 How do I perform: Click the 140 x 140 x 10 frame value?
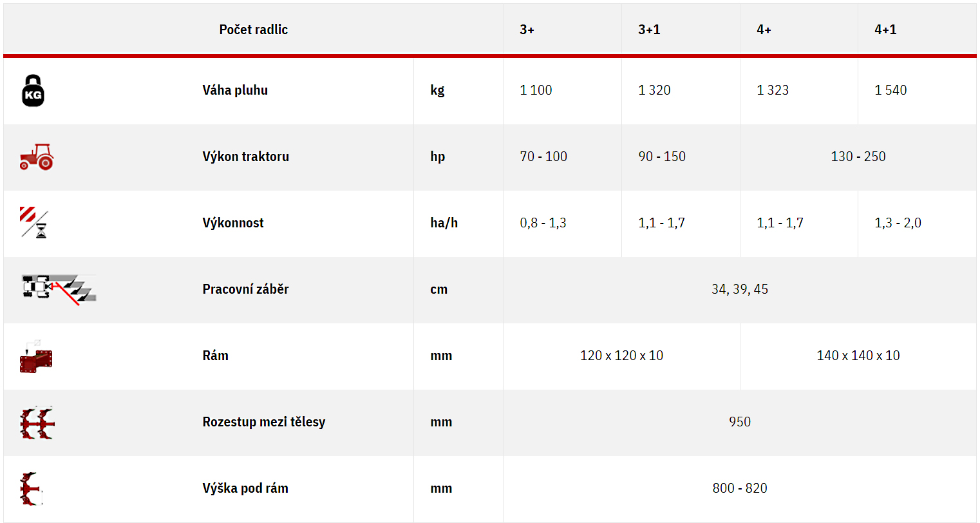click(x=858, y=356)
